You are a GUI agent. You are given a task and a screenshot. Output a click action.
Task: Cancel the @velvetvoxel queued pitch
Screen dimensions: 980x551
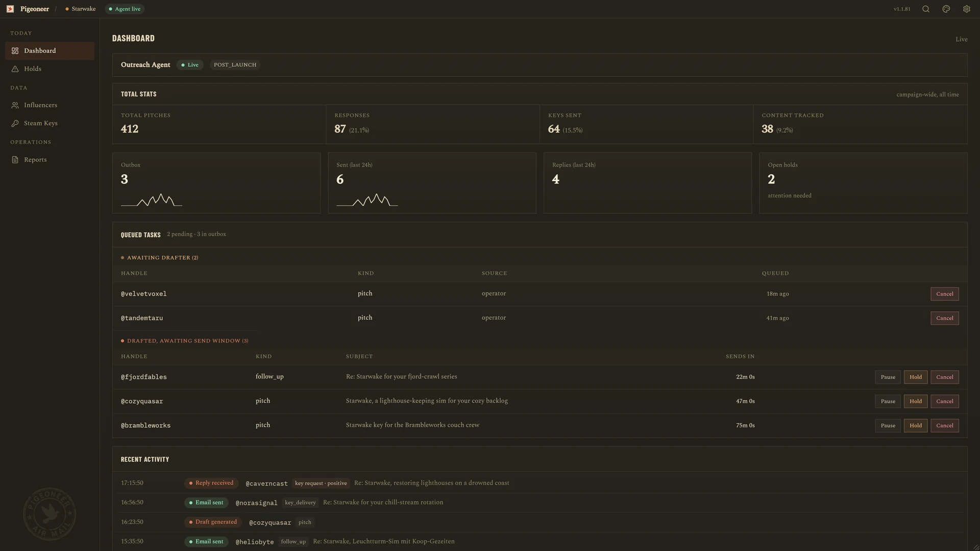[x=944, y=294]
